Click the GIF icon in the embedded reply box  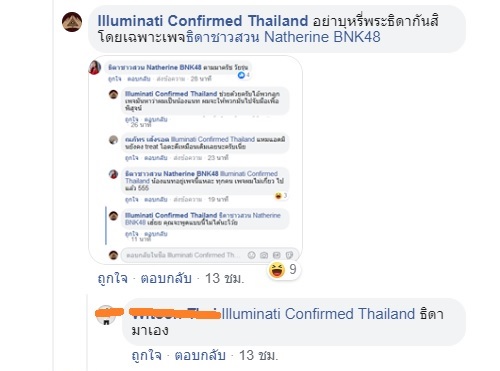(277, 255)
